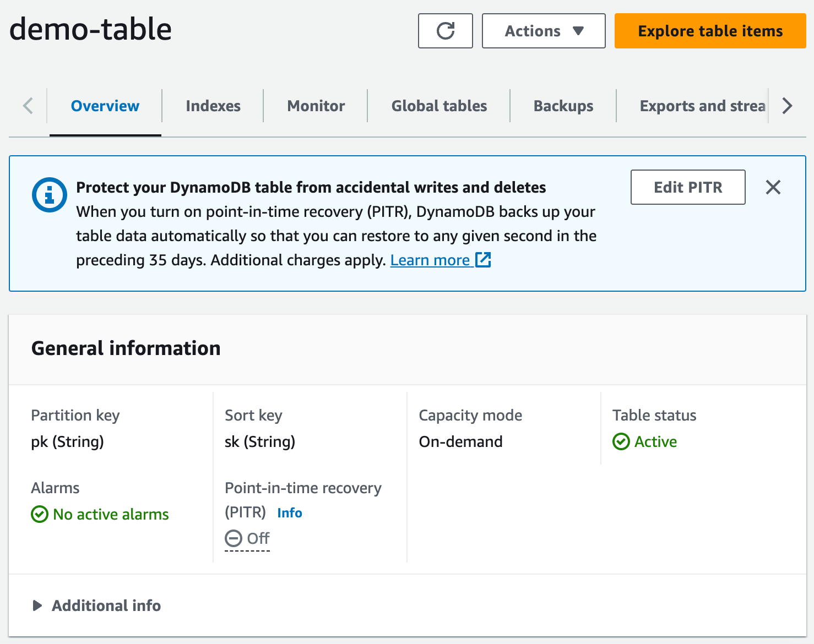The image size is (814, 644).
Task: Expand the Additional info section
Action: click(96, 605)
